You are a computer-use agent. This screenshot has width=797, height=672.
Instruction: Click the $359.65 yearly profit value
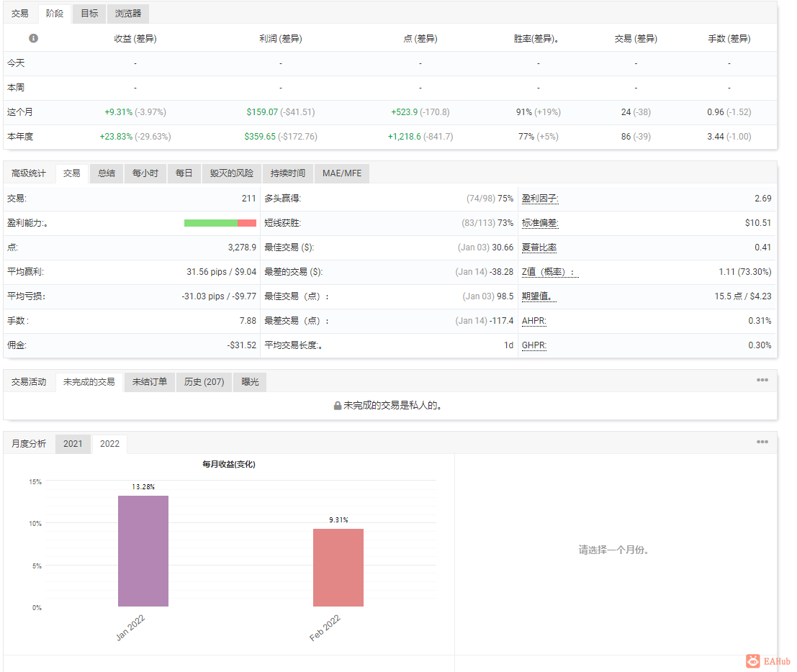tap(260, 137)
